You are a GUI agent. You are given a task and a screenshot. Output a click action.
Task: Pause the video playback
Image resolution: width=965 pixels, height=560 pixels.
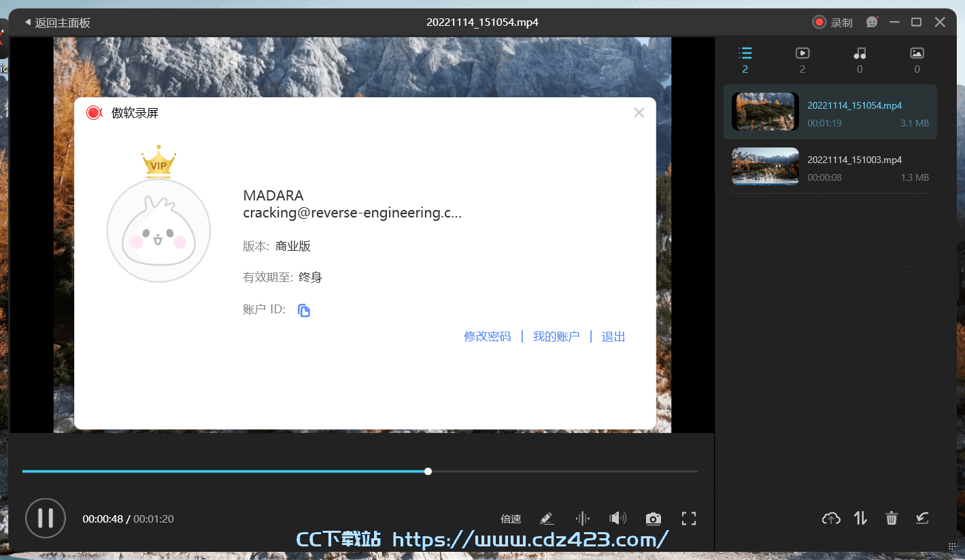[x=46, y=518]
